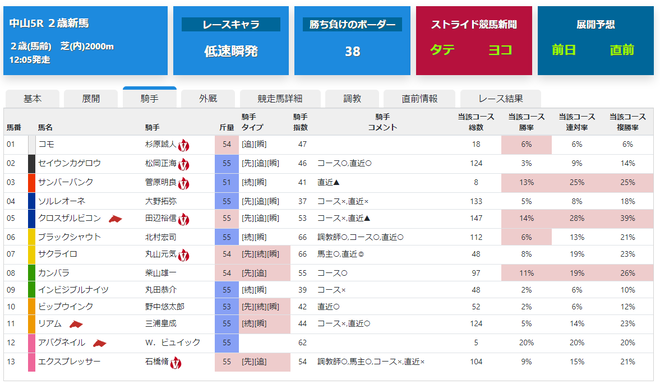
Task: Click course total 133 in ソルレオーネ row
Action: pyautogui.click(x=476, y=201)
